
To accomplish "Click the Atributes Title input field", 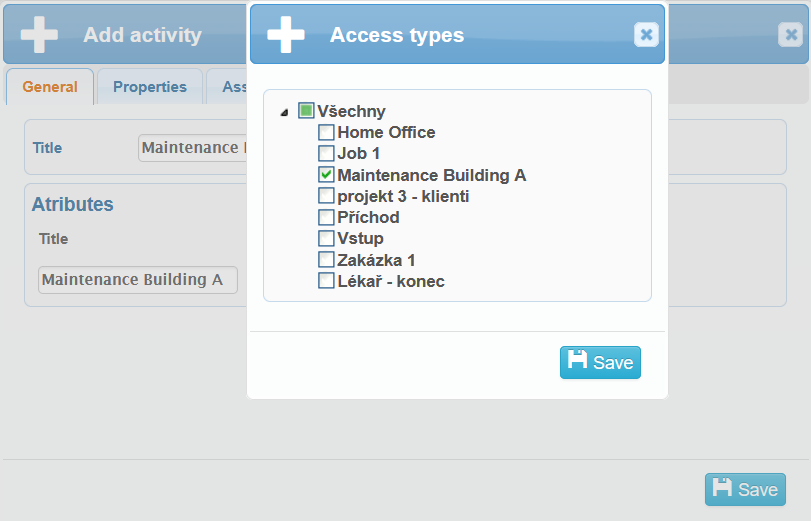I will [138, 280].
